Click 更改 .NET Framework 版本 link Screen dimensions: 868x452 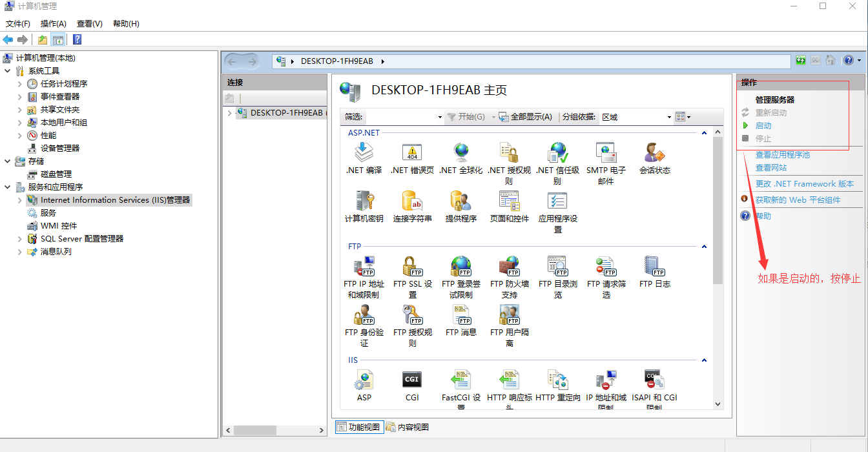(805, 184)
